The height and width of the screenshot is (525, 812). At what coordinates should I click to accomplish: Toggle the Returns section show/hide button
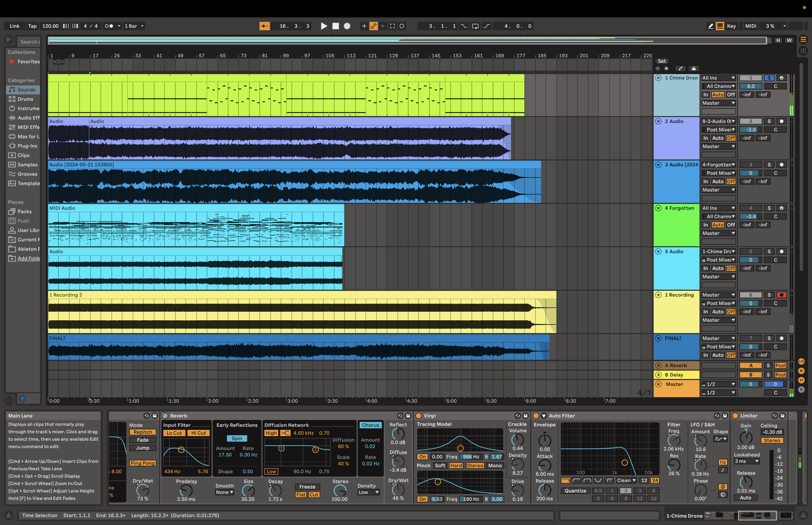coord(801,371)
